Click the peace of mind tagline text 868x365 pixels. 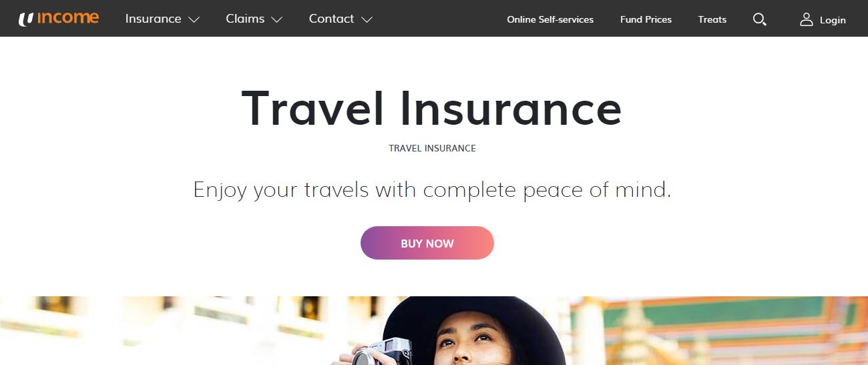pos(432,190)
